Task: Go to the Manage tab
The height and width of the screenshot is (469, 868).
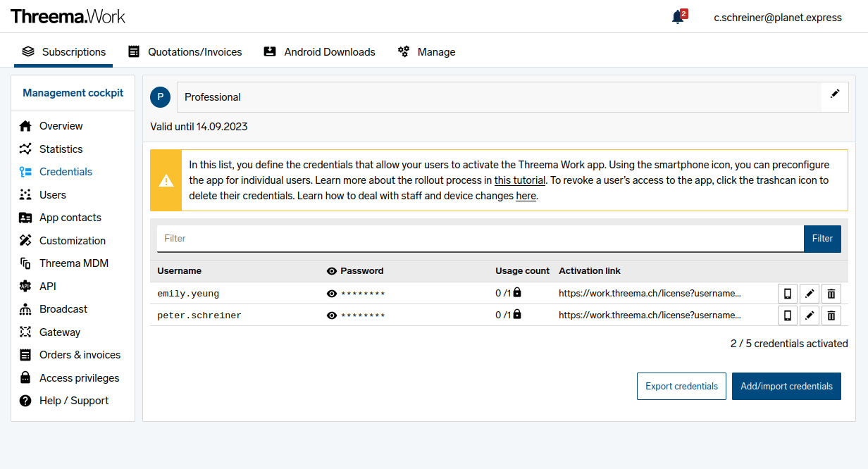Action: pyautogui.click(x=426, y=52)
